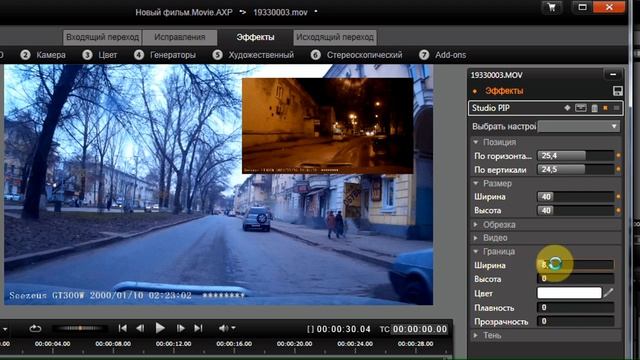Switch to the Эффекты tab
The image size is (640, 360).
(256, 37)
